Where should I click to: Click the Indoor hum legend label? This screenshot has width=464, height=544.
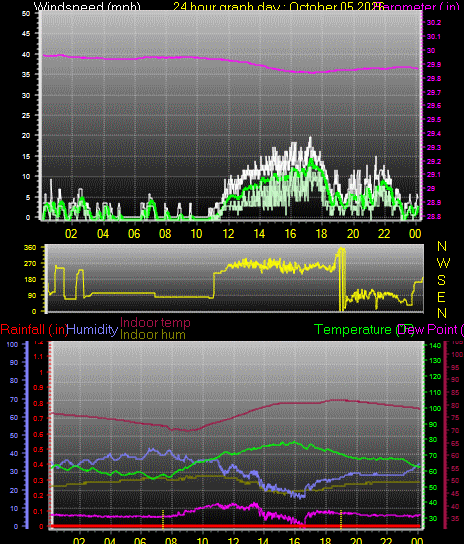click(153, 334)
